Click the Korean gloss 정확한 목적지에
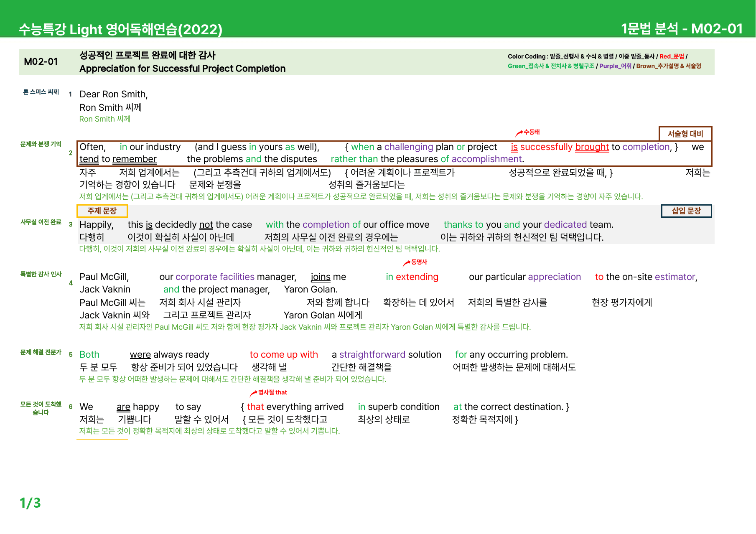The height and width of the screenshot is (534, 756). click(x=482, y=420)
